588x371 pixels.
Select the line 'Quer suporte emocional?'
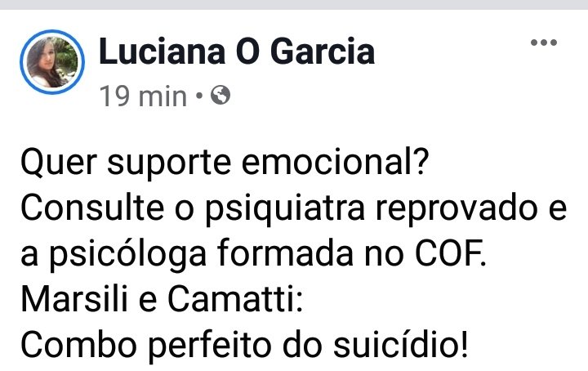click(x=225, y=163)
